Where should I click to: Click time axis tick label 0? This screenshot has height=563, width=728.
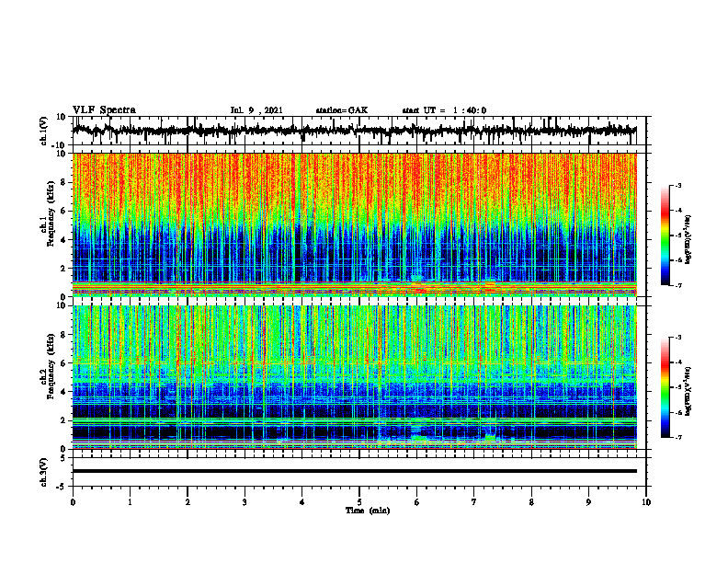[73, 502]
